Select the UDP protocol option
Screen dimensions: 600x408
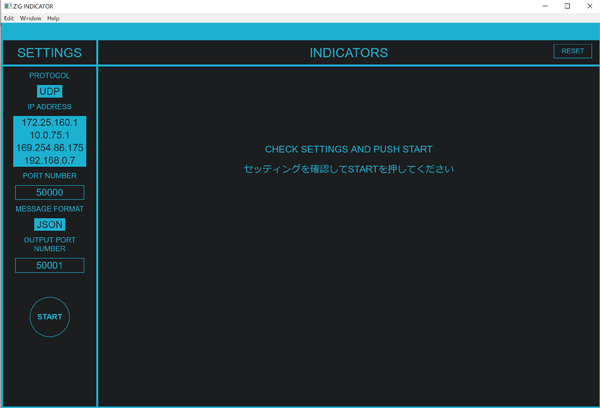tap(50, 91)
